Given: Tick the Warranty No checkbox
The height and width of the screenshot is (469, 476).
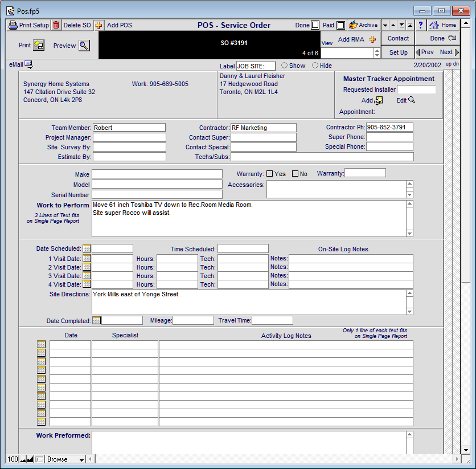Looking at the screenshot, I should 295,173.
